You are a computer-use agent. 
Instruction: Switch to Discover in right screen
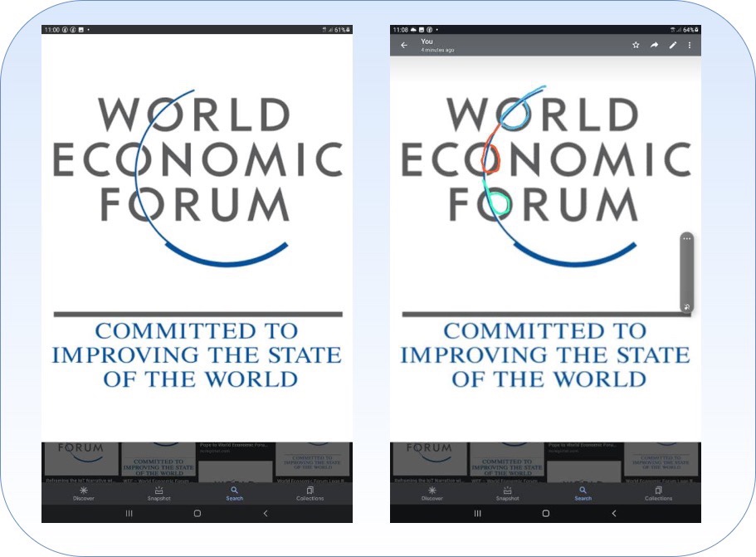432,493
